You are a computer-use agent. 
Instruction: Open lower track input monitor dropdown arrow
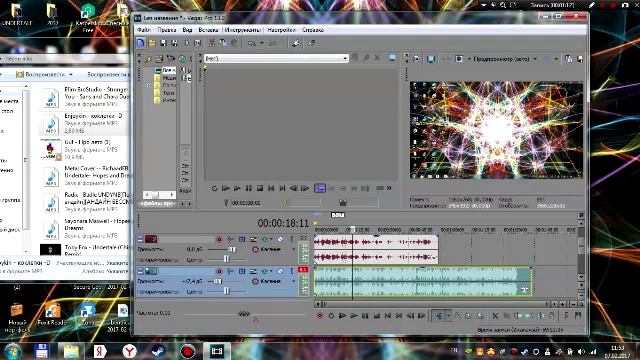271,271
